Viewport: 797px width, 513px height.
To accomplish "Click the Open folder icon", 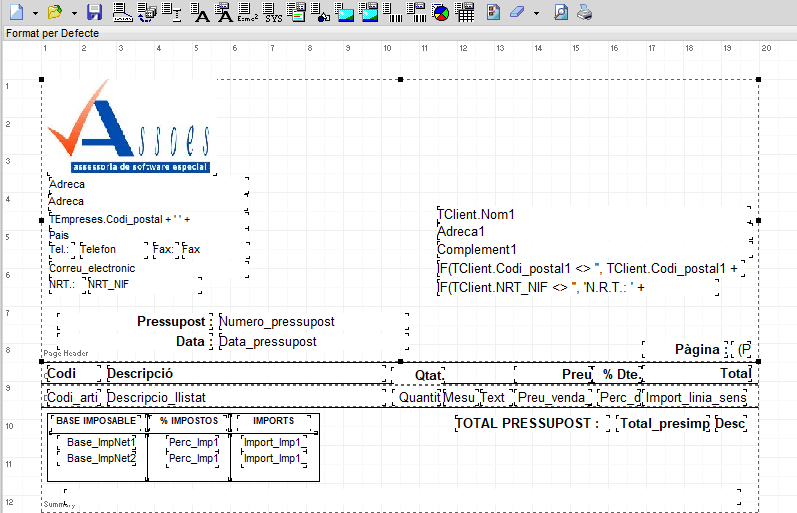I will coord(54,12).
